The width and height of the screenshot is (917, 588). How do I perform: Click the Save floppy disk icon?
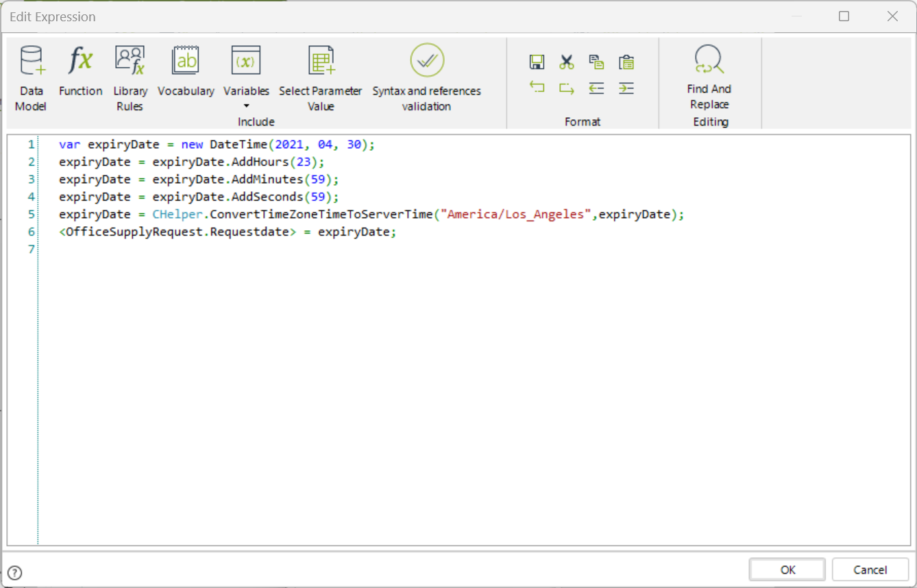537,62
